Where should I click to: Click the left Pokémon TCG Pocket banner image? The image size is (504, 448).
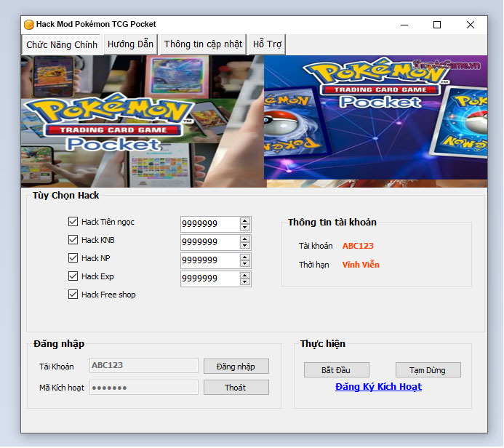(x=143, y=121)
